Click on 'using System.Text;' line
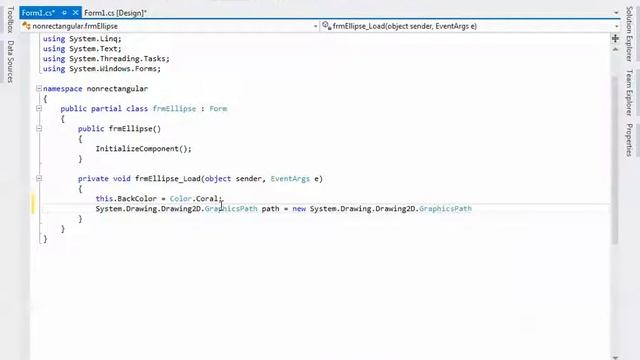Viewport: 640px width, 360px height. pyautogui.click(x=82, y=49)
